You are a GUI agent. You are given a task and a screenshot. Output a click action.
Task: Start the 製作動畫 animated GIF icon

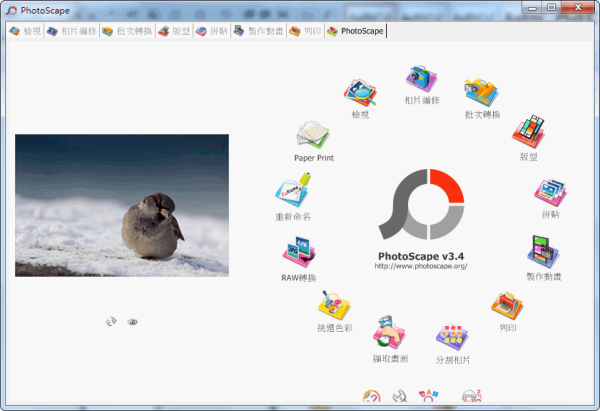543,252
